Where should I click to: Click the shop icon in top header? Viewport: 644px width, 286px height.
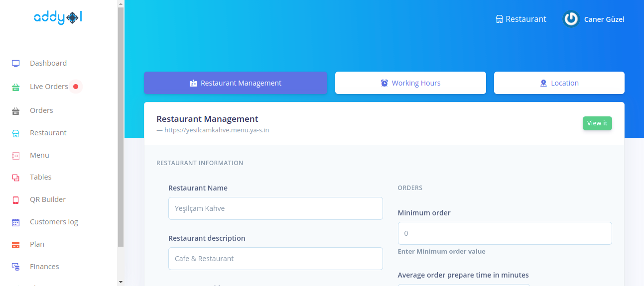(500, 19)
